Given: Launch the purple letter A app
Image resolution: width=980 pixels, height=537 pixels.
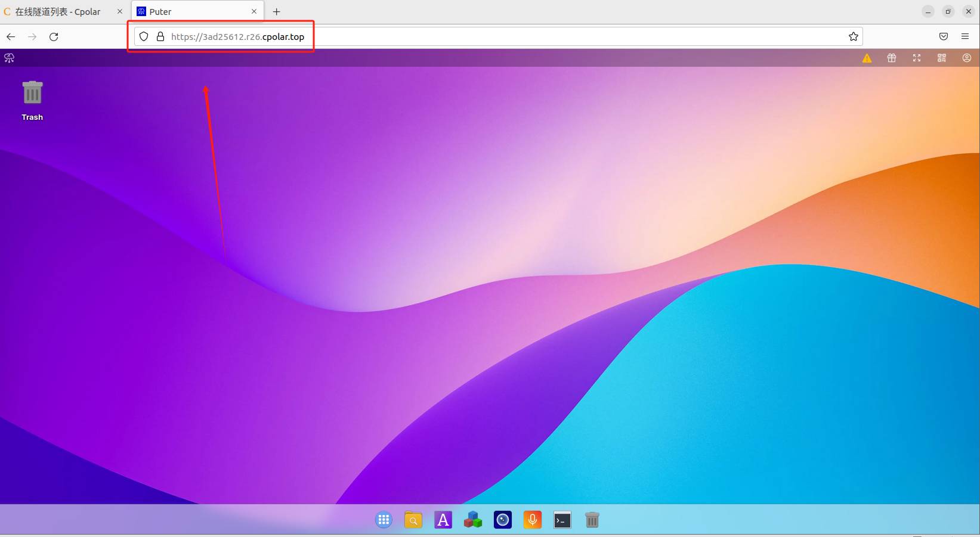Looking at the screenshot, I should [443, 520].
